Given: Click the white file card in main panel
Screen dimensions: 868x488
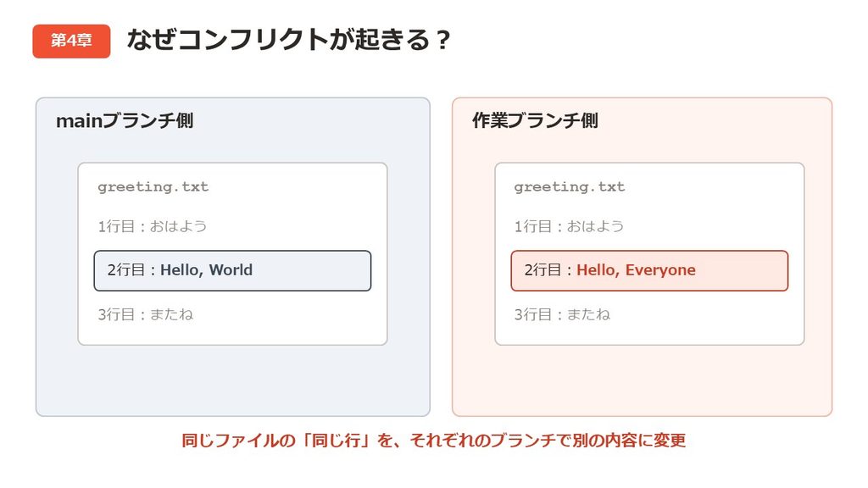Looking at the screenshot, I should pyautogui.click(x=232, y=254).
